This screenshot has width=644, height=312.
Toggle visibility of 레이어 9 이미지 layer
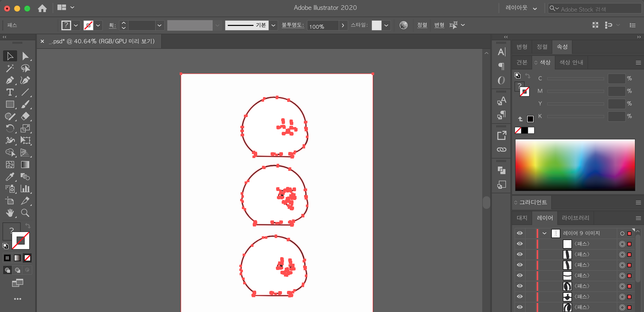click(520, 233)
